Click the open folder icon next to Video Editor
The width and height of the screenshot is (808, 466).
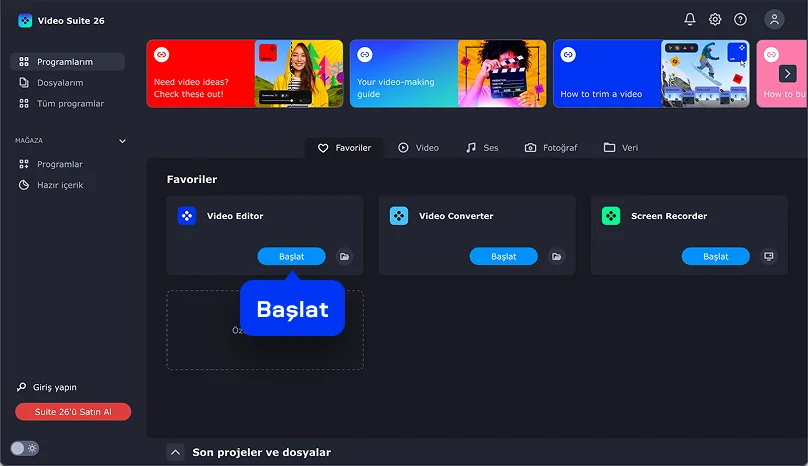344,256
